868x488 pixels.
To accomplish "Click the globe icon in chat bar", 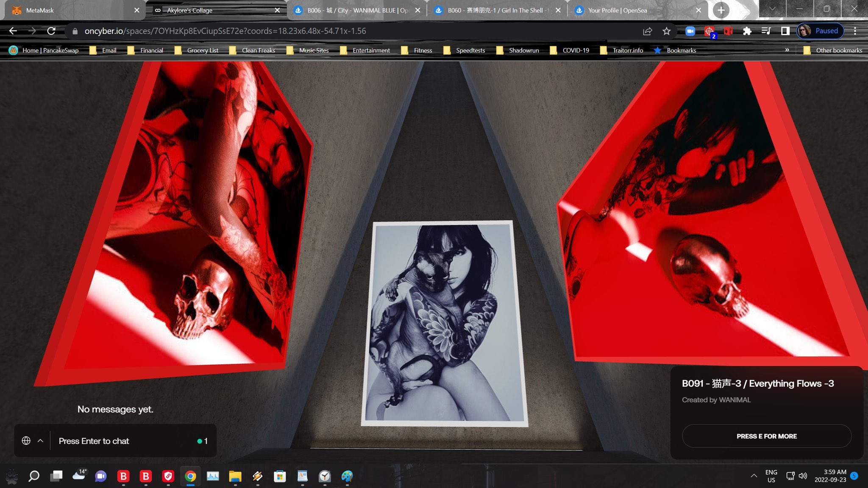I will point(26,441).
